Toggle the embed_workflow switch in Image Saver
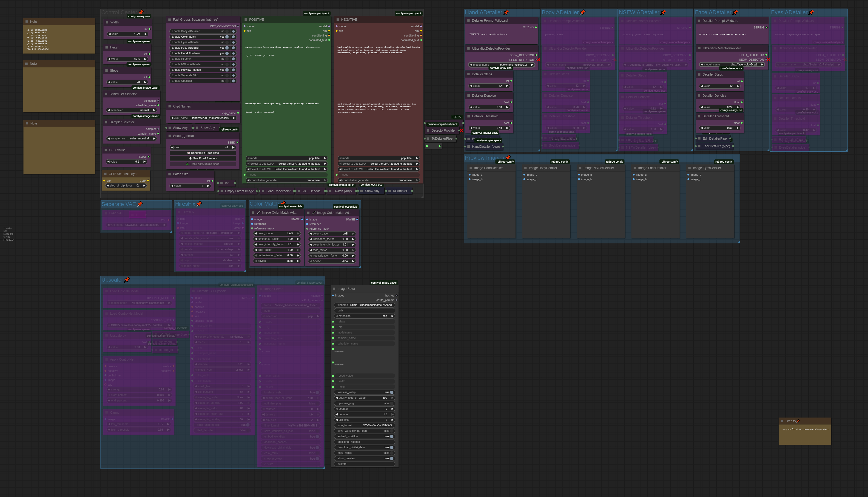Image resolution: width=868 pixels, height=497 pixels. (391, 436)
